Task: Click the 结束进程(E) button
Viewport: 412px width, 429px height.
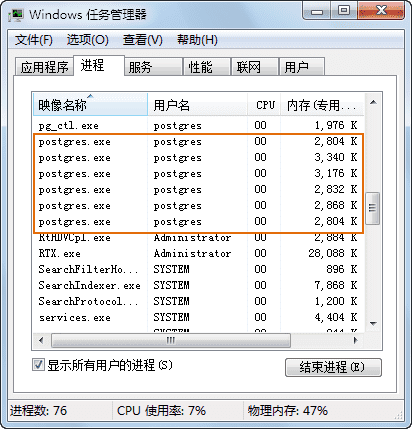Action: tap(333, 367)
